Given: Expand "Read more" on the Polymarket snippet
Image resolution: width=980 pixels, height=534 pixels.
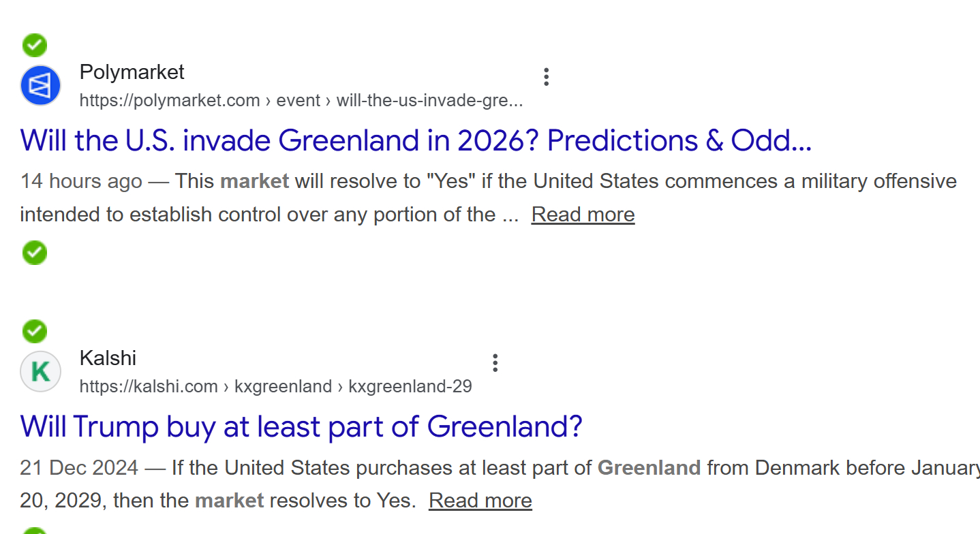Looking at the screenshot, I should pyautogui.click(x=583, y=215).
